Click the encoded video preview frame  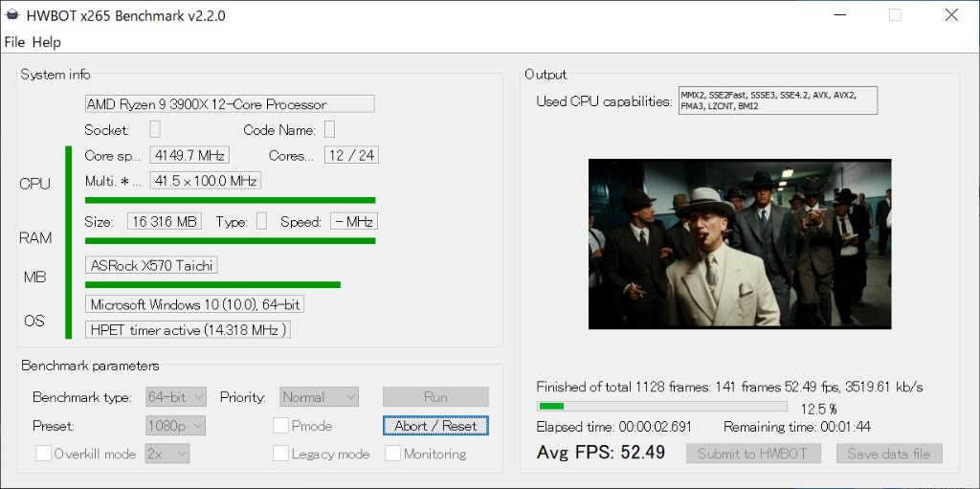[740, 244]
